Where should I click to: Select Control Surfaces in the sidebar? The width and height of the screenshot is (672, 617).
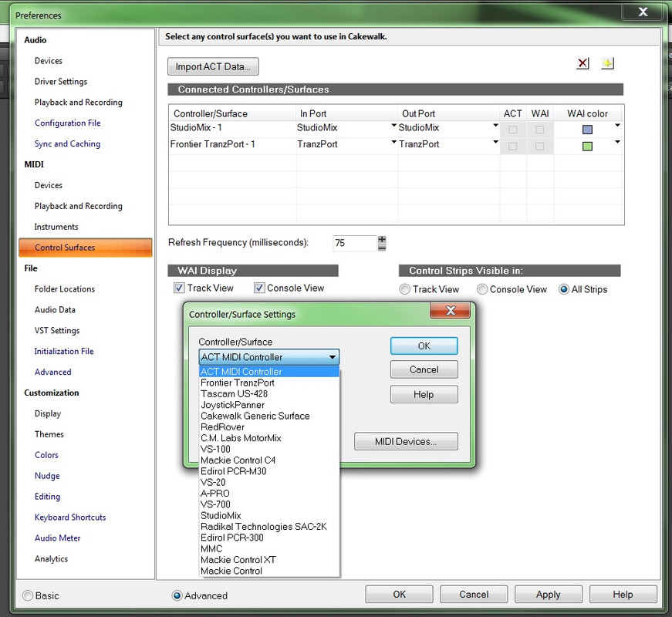coord(86,248)
